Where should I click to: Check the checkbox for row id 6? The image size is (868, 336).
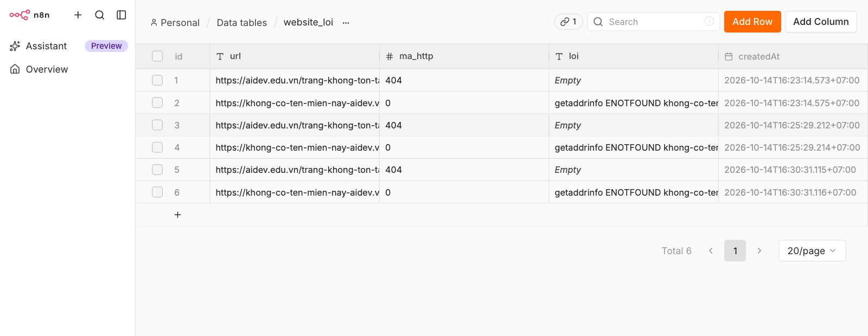tap(157, 192)
